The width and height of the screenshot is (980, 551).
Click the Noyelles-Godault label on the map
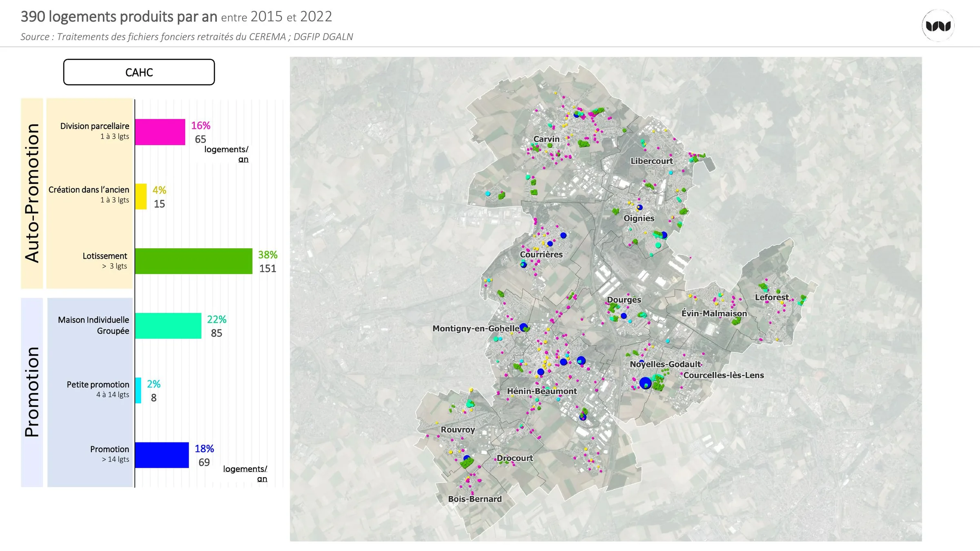665,364
